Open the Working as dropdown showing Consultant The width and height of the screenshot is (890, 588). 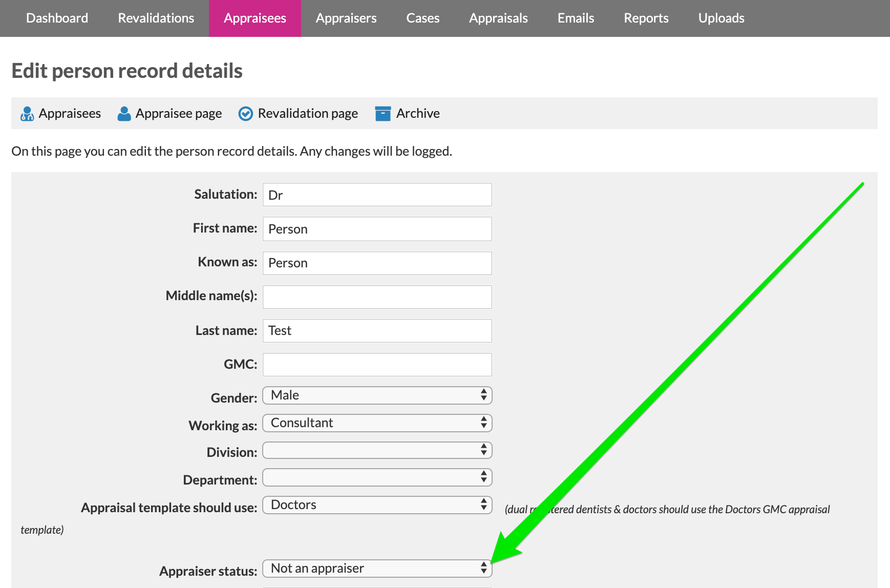(x=377, y=423)
